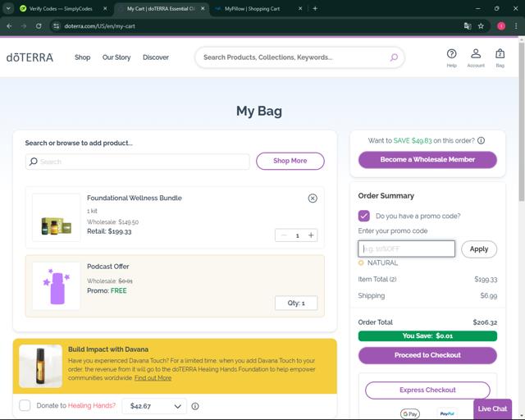This screenshot has width=525, height=420.
Task: Click the info icon beside the wholesale savings text
Action: (x=481, y=140)
